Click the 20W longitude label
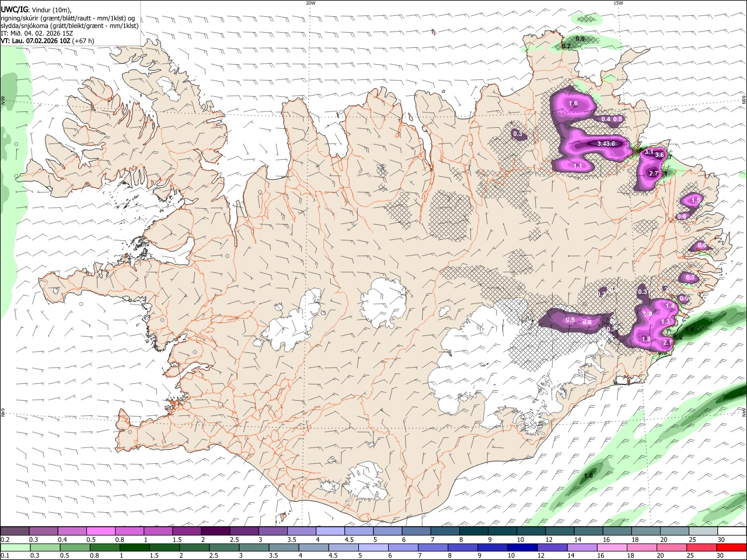This screenshot has height=560, width=747. 310,3
